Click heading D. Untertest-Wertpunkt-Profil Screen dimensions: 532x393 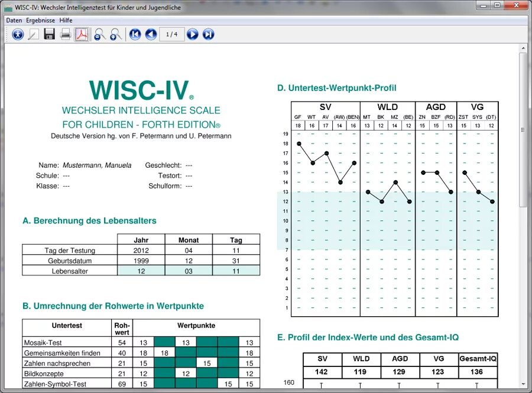coord(336,88)
